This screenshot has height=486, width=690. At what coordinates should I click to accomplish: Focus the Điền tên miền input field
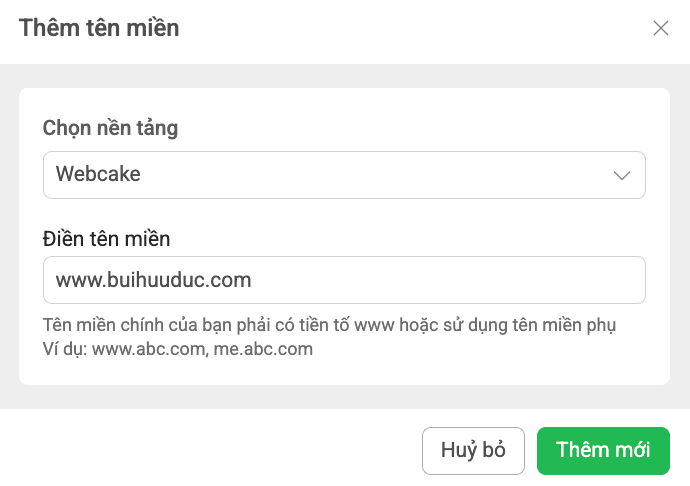344,280
